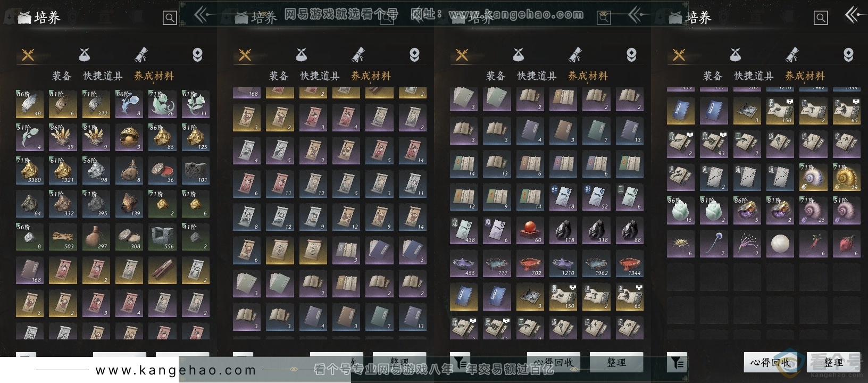Select dish item with count 1962 in third panel
The image size is (868, 383).
pyautogui.click(x=596, y=264)
